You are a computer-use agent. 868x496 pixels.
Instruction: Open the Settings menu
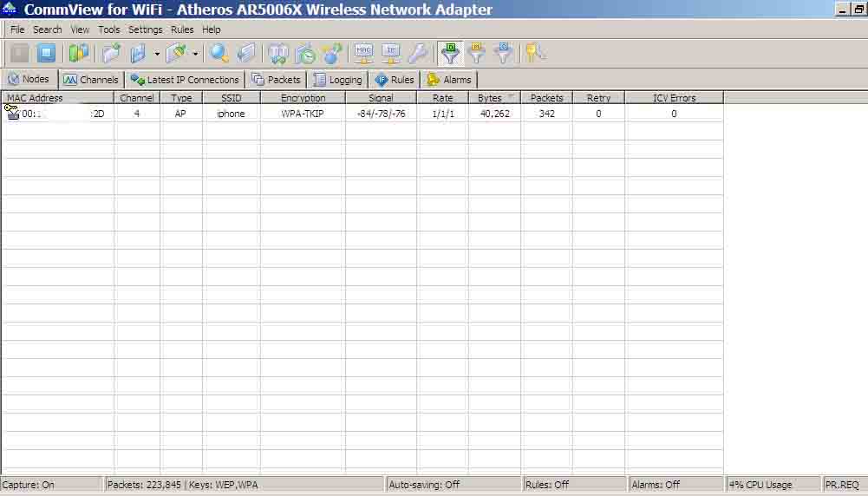pos(146,29)
